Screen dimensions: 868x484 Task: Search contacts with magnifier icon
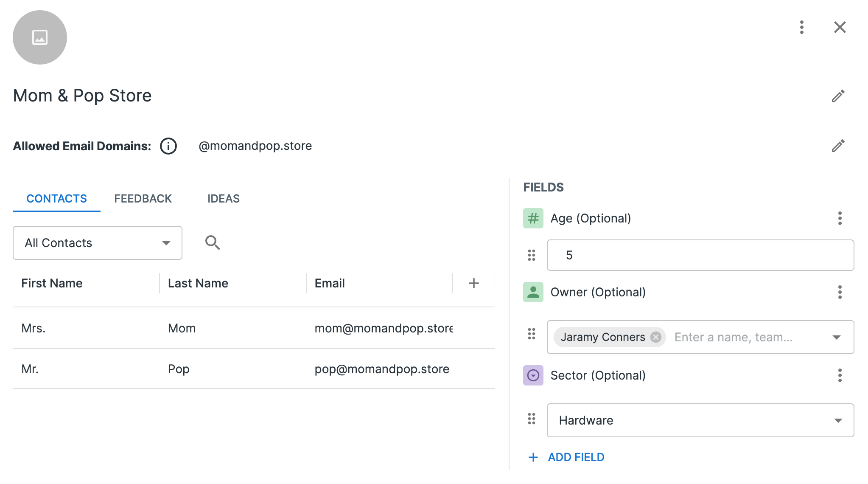pyautogui.click(x=212, y=243)
